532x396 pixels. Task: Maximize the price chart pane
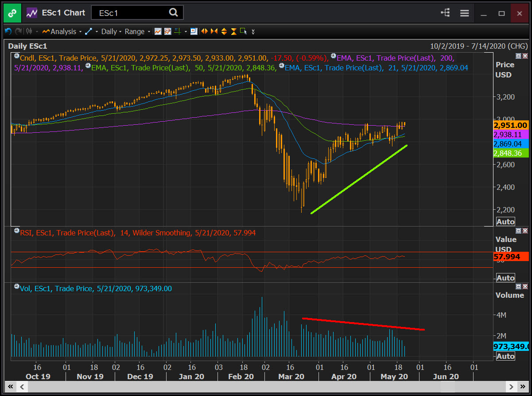click(518, 56)
